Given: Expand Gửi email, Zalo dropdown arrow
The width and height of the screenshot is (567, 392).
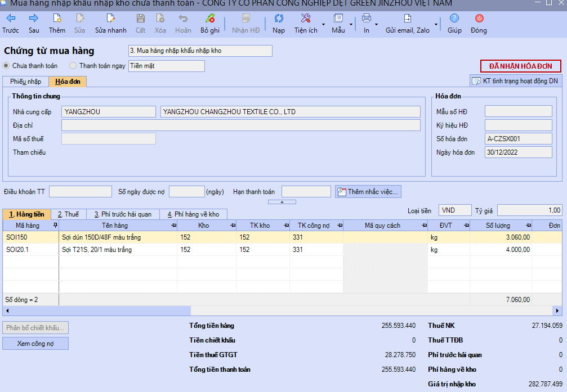Looking at the screenshot, I should coord(436,25).
